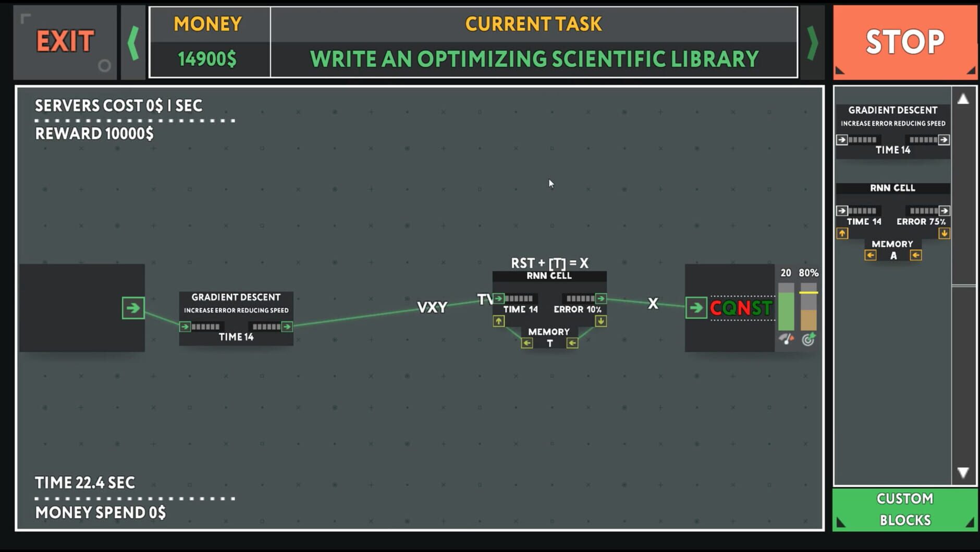This screenshot has height=552, width=980.
Task: Click palette right memory arrow beside A
Action: (x=916, y=255)
